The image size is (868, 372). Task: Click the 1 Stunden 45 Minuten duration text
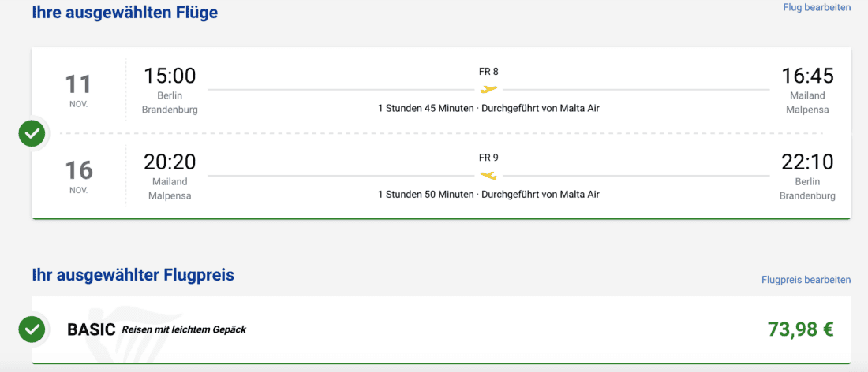click(x=426, y=108)
